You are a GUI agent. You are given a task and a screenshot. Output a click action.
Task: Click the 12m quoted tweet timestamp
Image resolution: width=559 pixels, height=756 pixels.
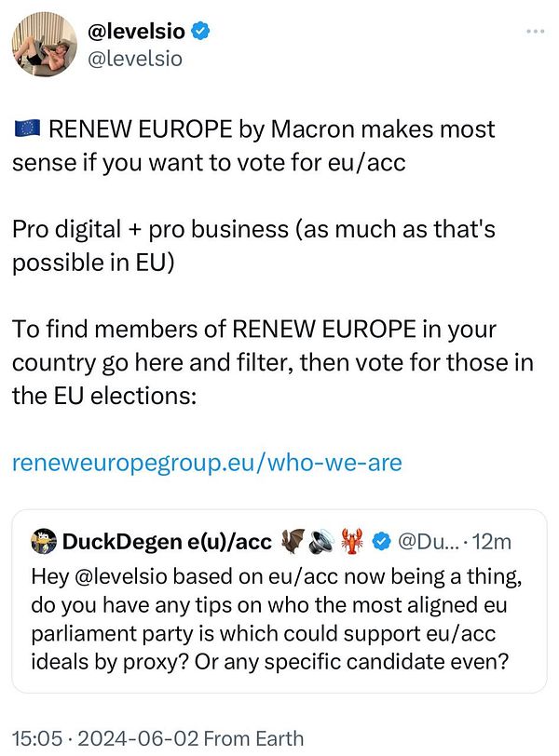(x=492, y=542)
